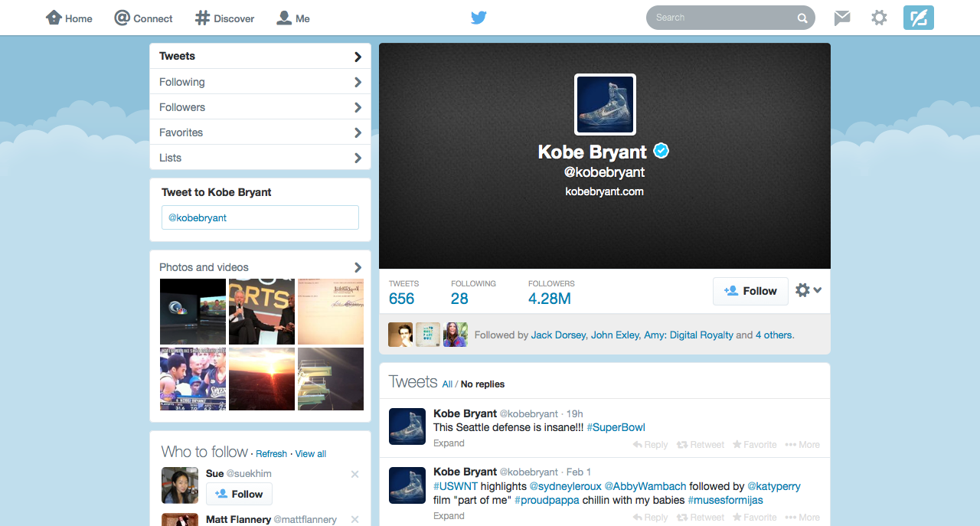Click avatar beside the #USWNT tweet
980x526 pixels.
click(x=407, y=485)
